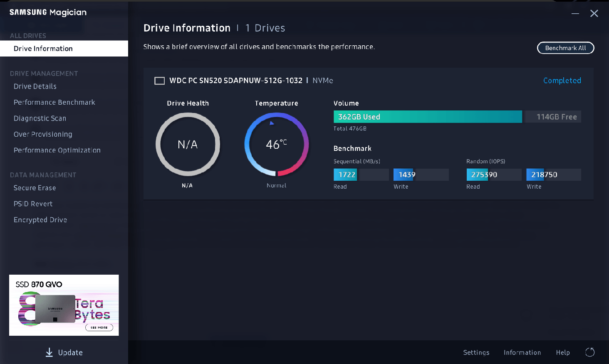The height and width of the screenshot is (364, 609).
Task: Click the Drive Health N/A gauge
Action: (188, 144)
